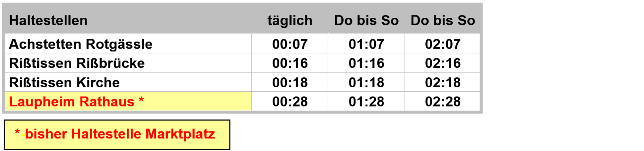Select the 02:07 departure time

tap(443, 44)
